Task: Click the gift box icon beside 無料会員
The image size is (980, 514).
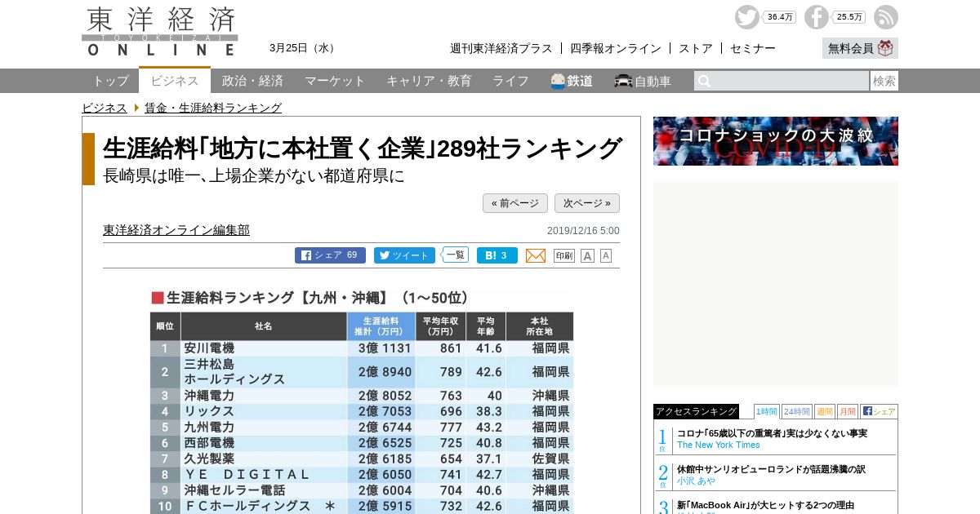Action: pyautogui.click(x=885, y=48)
